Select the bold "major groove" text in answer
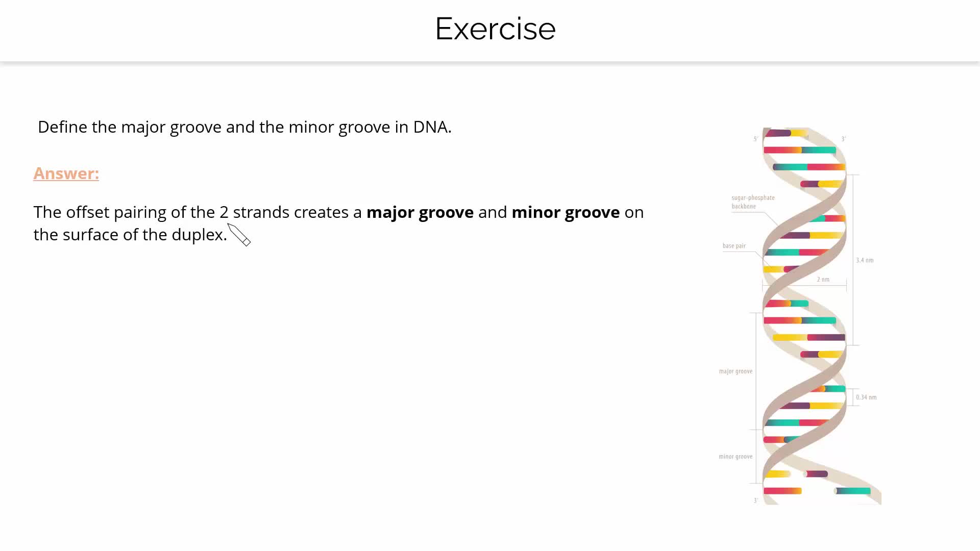980x551 pixels. pos(420,212)
